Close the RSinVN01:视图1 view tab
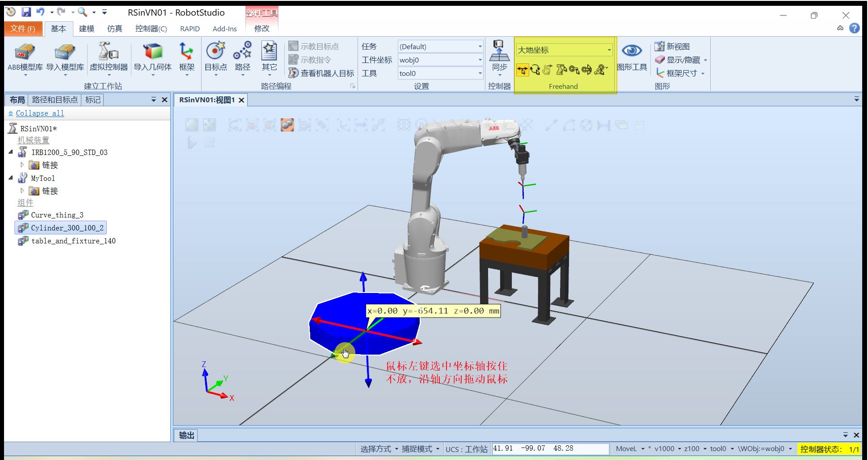Screen dimensions: 868x460 [241, 100]
